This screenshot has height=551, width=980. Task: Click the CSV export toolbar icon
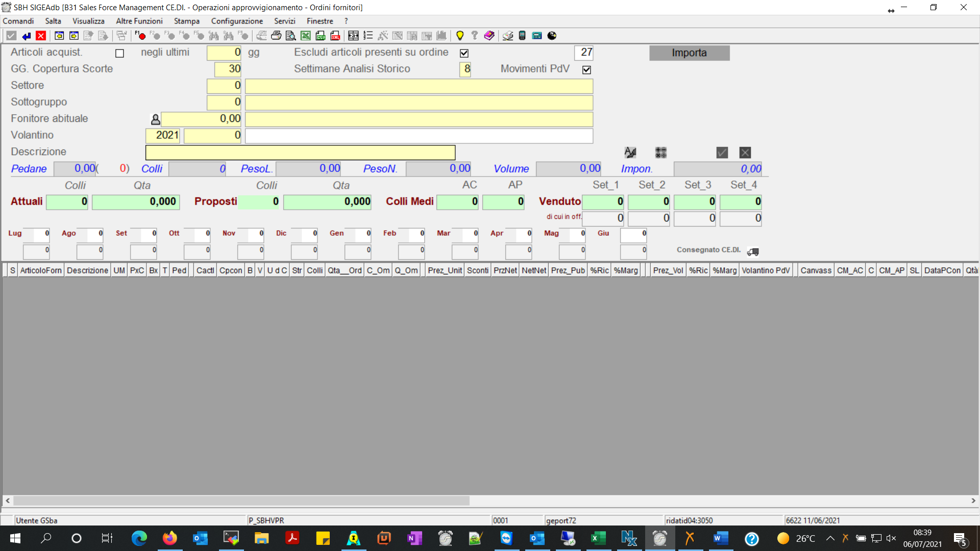coord(321,36)
